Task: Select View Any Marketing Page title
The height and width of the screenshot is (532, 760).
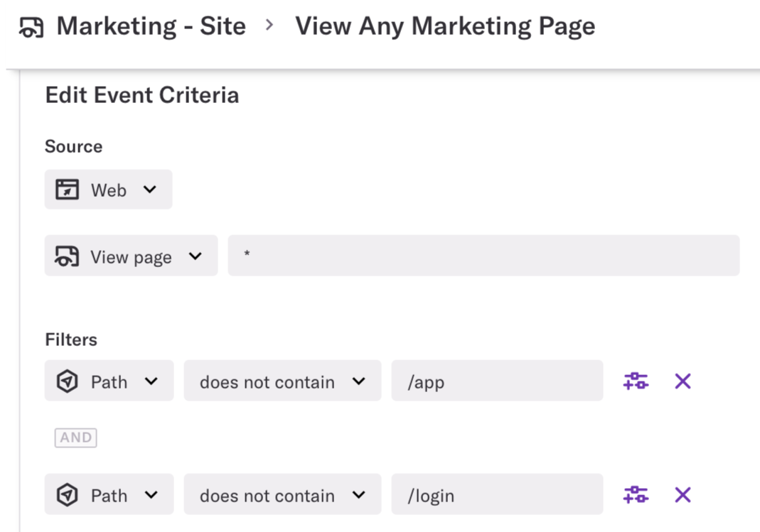Action: coord(445,26)
